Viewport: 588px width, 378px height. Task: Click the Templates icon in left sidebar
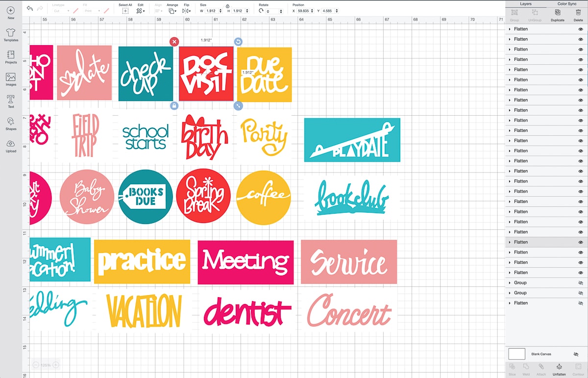[11, 34]
